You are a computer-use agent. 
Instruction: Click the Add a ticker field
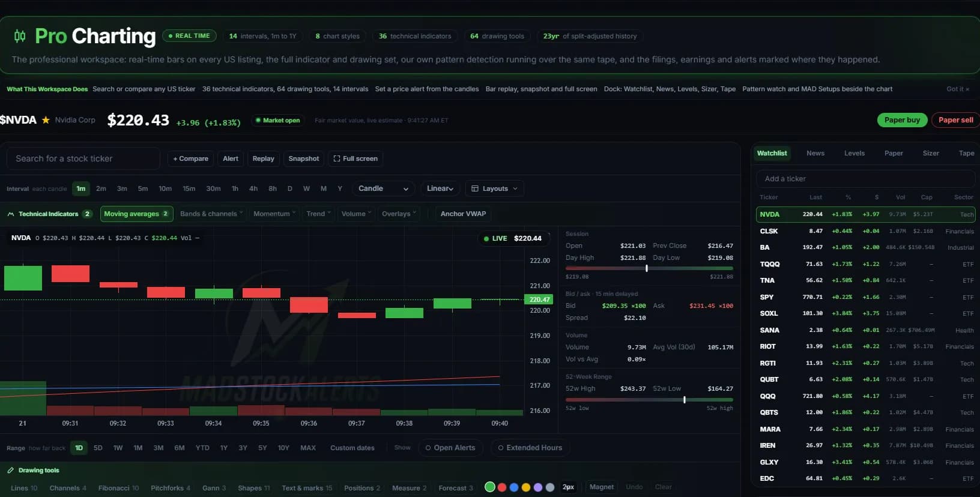[x=866, y=179]
